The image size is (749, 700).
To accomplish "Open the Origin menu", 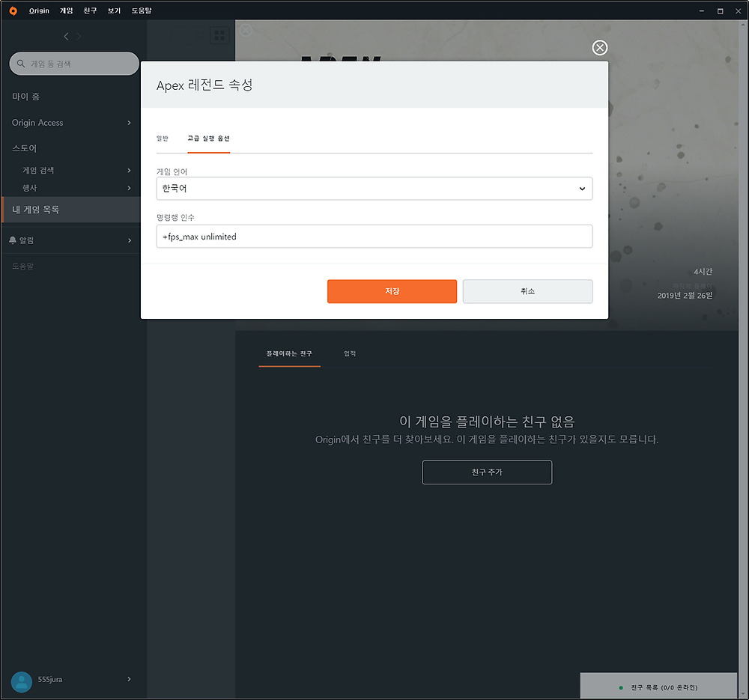I will pyautogui.click(x=39, y=10).
